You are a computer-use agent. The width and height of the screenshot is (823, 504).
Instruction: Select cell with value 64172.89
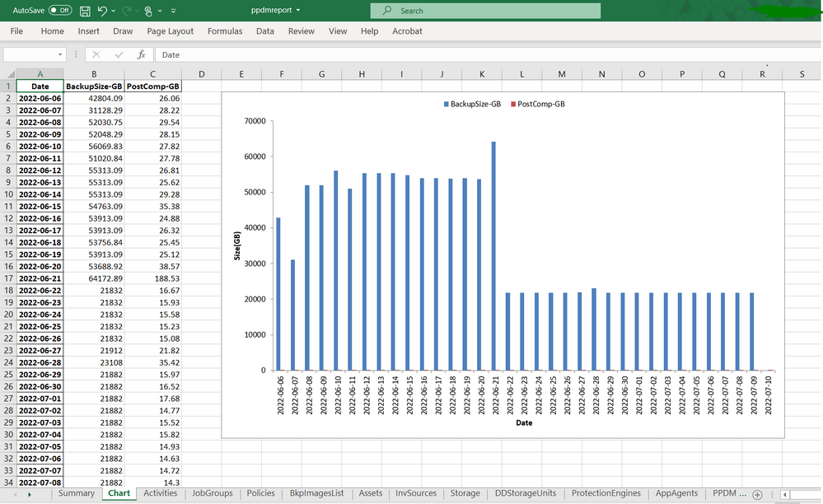pyautogui.click(x=94, y=278)
